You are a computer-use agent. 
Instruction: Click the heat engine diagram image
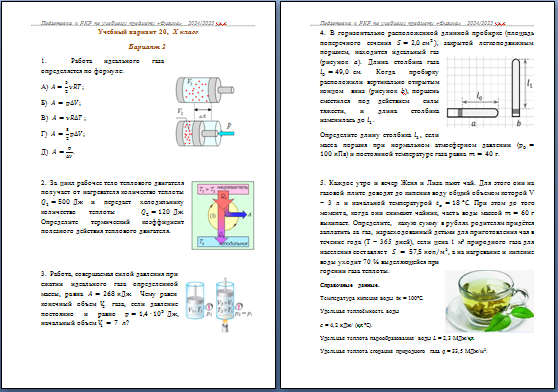click(223, 215)
